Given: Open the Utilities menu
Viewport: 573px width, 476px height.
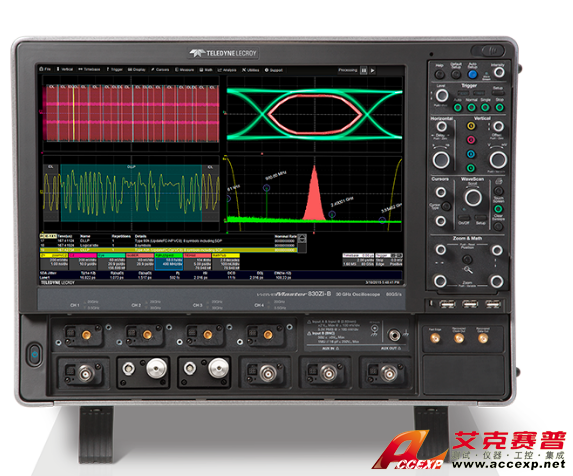Looking at the screenshot, I should [x=250, y=70].
